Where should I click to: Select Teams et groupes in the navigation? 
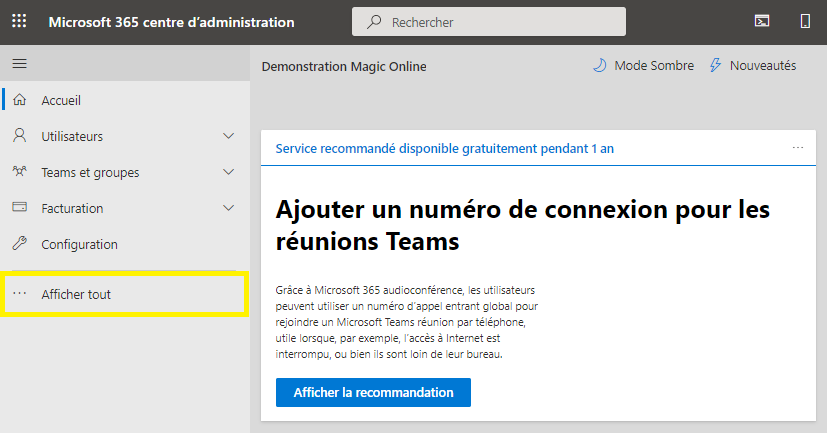(124, 172)
